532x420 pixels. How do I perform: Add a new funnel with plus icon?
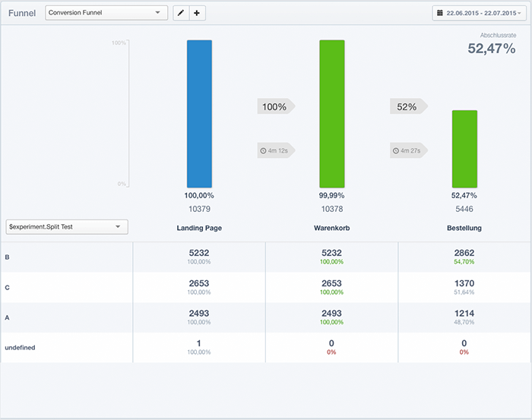tap(197, 13)
